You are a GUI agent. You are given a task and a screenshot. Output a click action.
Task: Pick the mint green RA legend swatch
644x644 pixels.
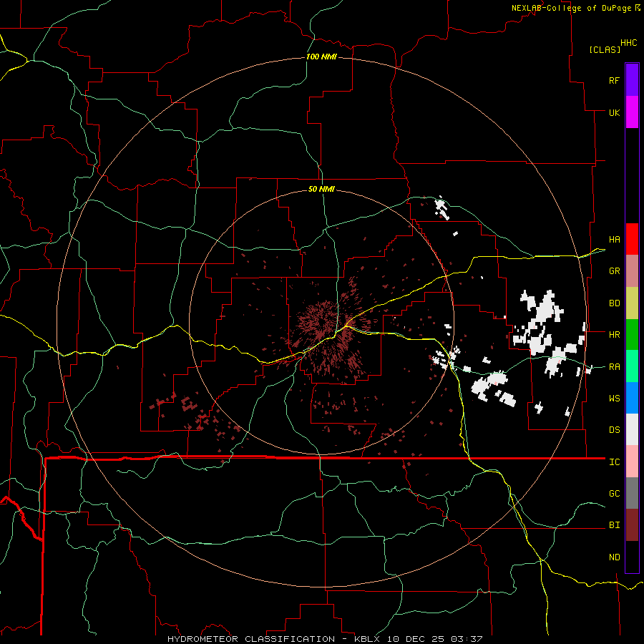tap(632, 366)
